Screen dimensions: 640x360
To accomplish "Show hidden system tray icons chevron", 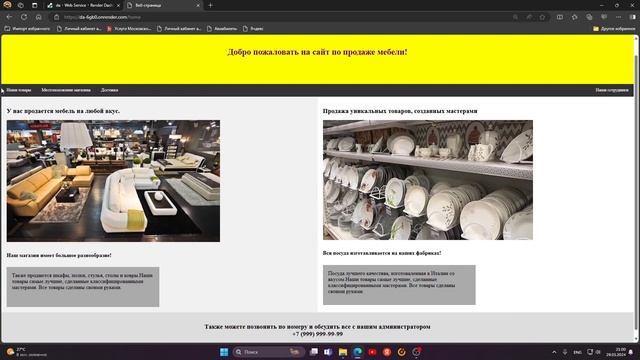I will (x=554, y=352).
